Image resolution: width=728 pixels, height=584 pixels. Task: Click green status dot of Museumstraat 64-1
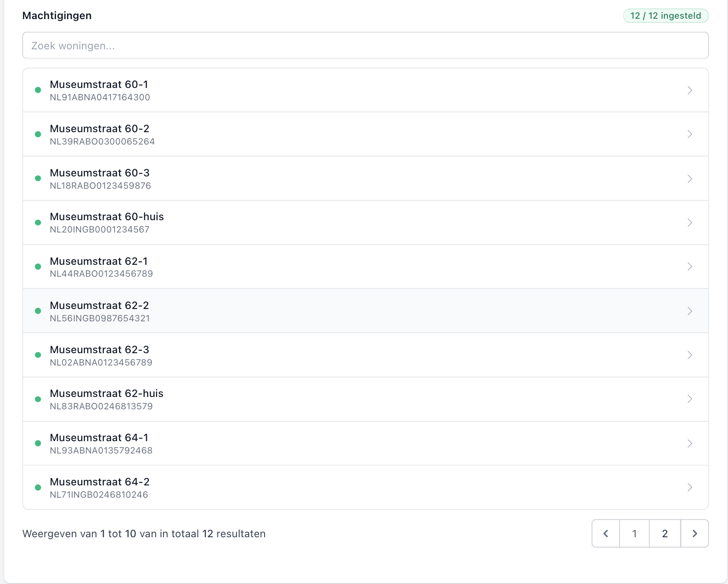(38, 443)
